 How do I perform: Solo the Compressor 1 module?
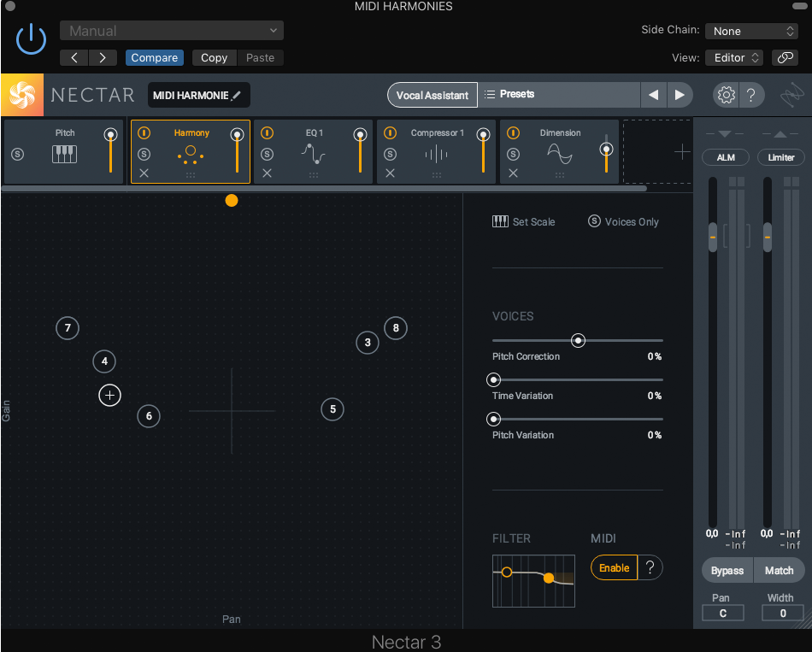390,154
